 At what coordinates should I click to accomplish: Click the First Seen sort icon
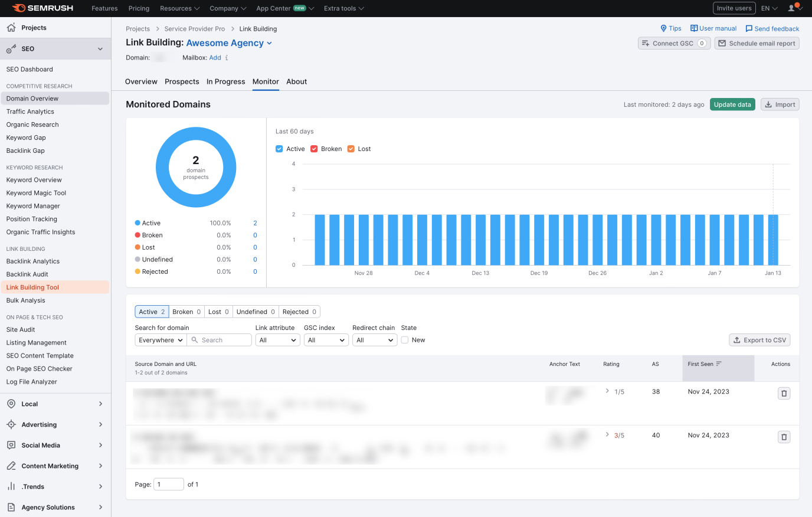pos(719,364)
